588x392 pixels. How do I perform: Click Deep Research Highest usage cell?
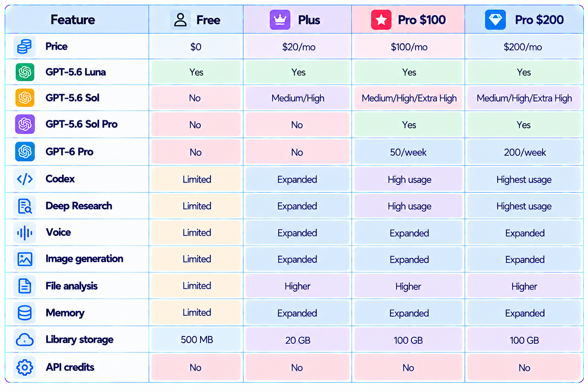pos(524,206)
